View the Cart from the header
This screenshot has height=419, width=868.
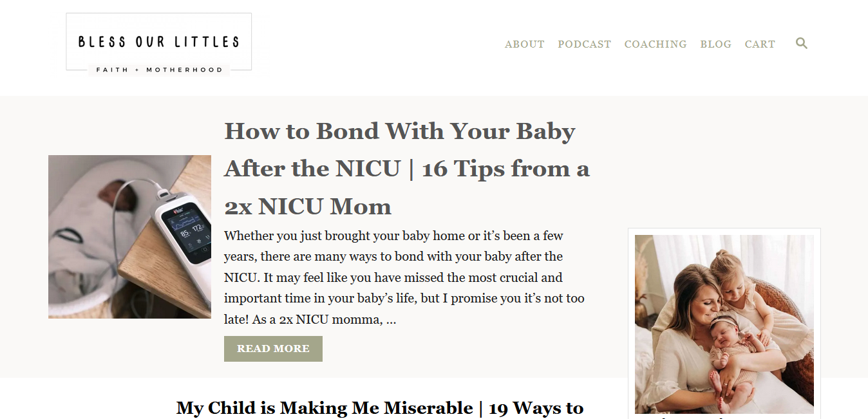point(760,44)
